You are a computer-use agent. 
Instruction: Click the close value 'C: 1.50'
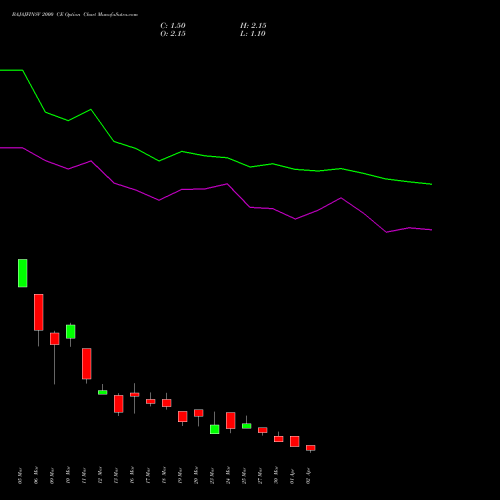coord(173,26)
